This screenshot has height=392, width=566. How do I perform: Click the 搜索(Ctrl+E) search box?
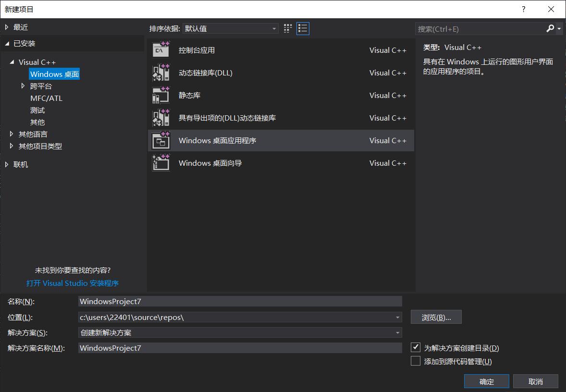pos(480,29)
